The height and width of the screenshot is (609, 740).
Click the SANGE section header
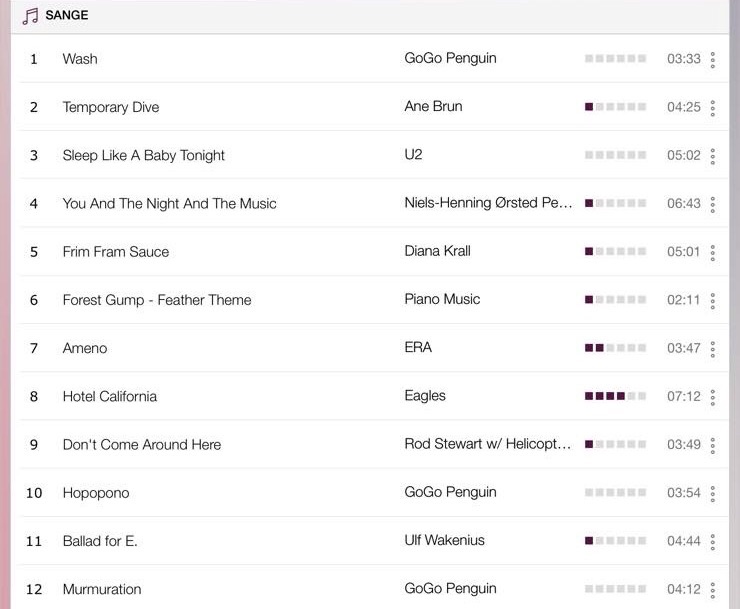tap(67, 15)
